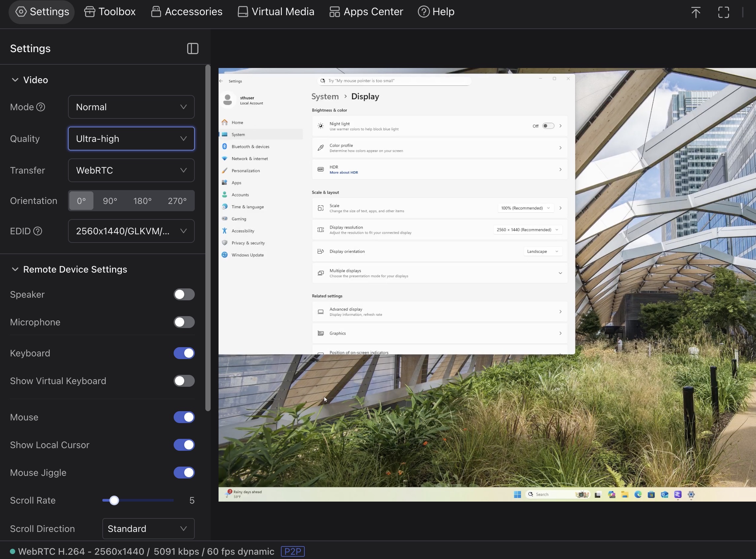This screenshot has width=756, height=559.
Task: Open the Toolbox menu
Action: point(110,12)
